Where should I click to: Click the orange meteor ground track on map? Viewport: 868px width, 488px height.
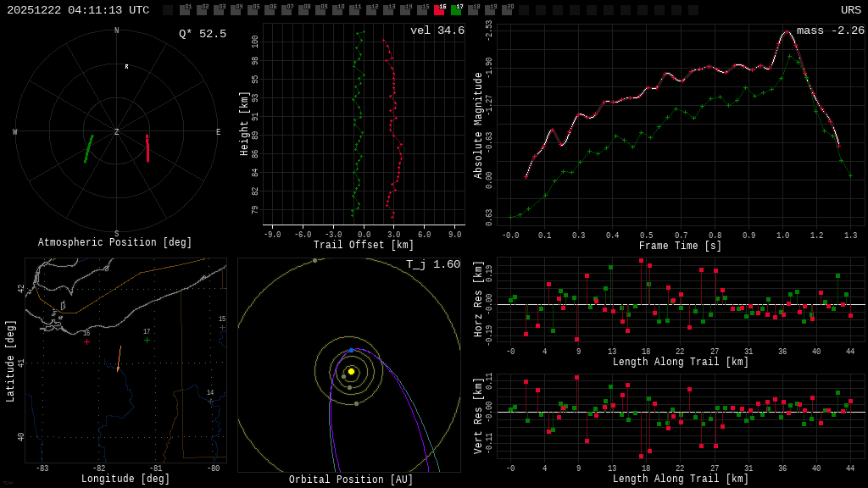click(x=119, y=358)
